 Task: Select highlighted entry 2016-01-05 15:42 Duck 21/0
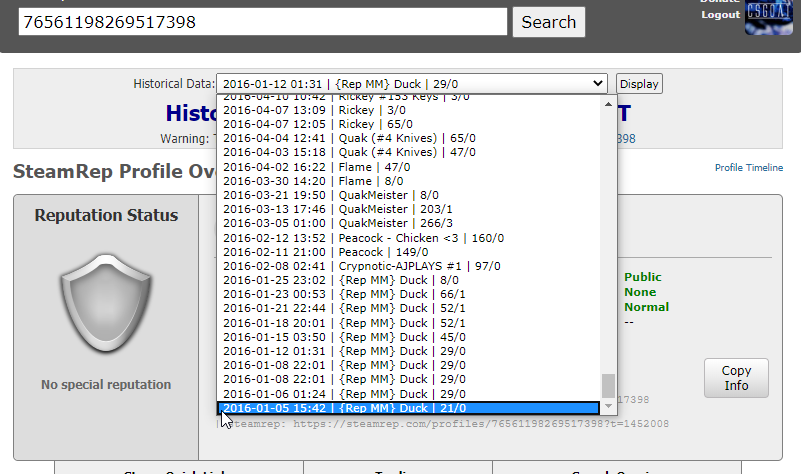409,408
